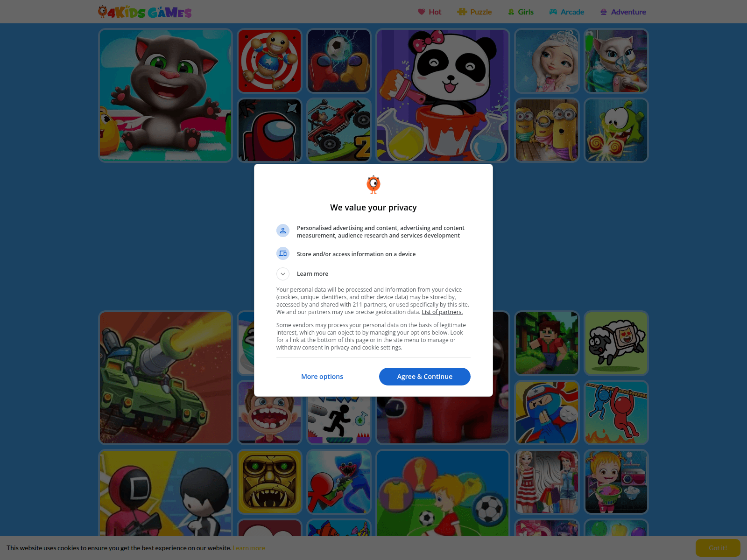Open the green monster candy game thumbnail
This screenshot has width=747, height=560.
coord(616,130)
